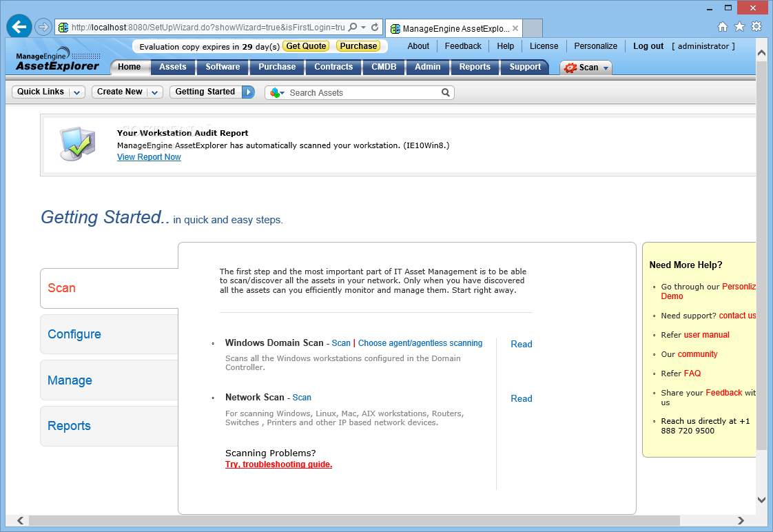Expand the header Scan dropdown arrow
This screenshot has width=773, height=532.
tap(606, 68)
